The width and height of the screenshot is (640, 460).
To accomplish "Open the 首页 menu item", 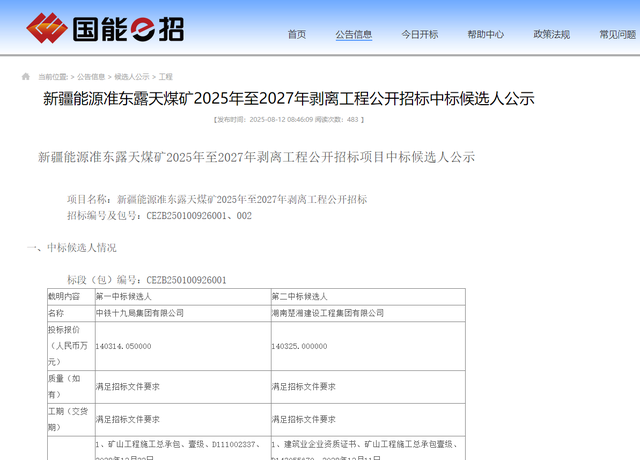I will coord(297,34).
